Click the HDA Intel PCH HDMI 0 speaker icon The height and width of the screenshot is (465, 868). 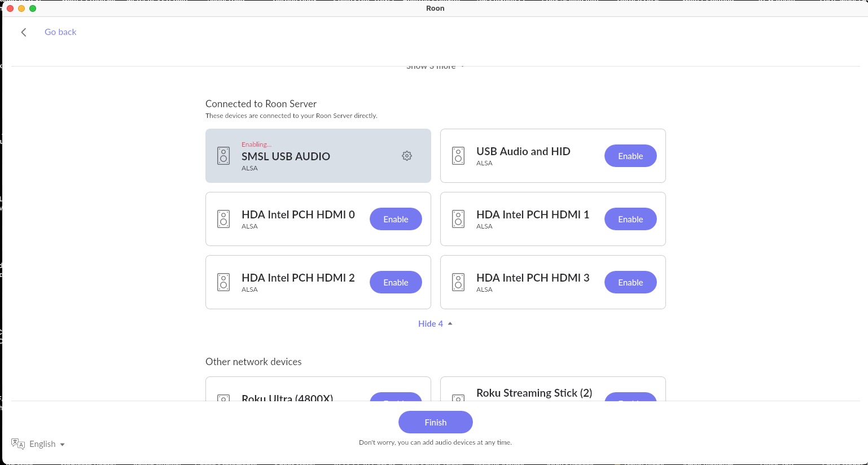click(x=223, y=219)
